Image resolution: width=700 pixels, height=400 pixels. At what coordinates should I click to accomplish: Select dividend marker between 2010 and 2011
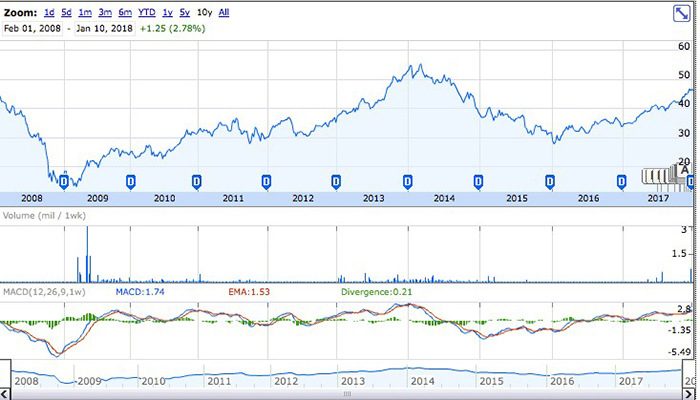point(197,181)
